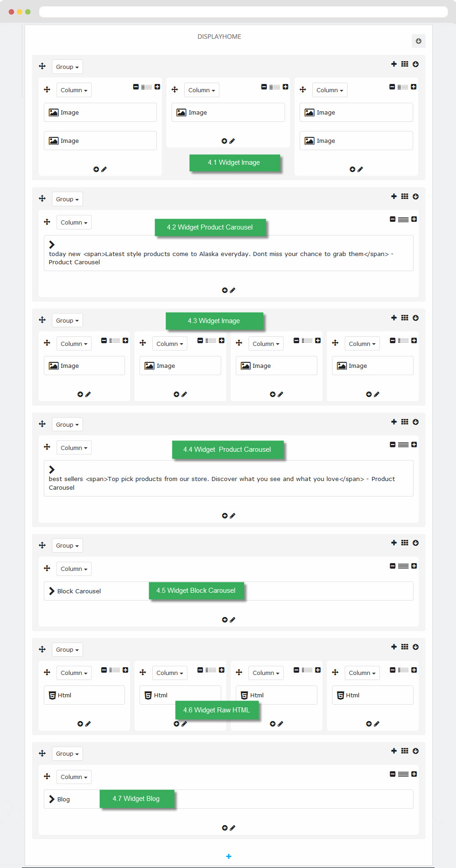This screenshot has width=456, height=868.
Task: Select the Block Carousel widget row
Action: pos(228,591)
